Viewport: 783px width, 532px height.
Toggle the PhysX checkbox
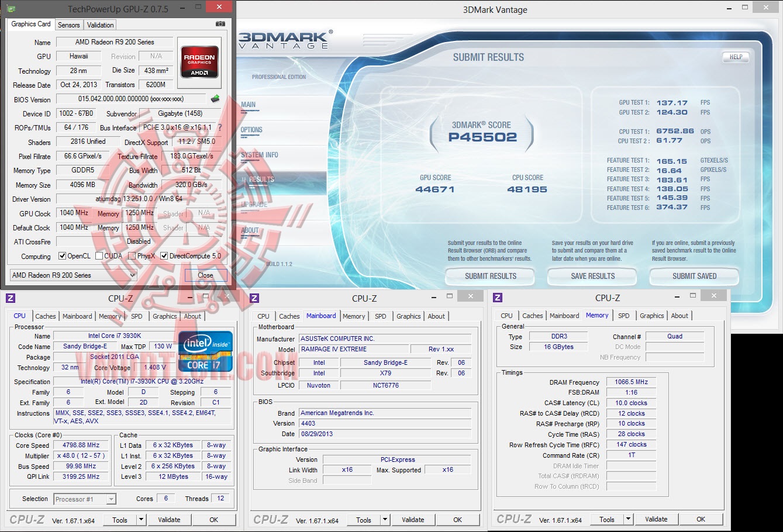click(132, 256)
